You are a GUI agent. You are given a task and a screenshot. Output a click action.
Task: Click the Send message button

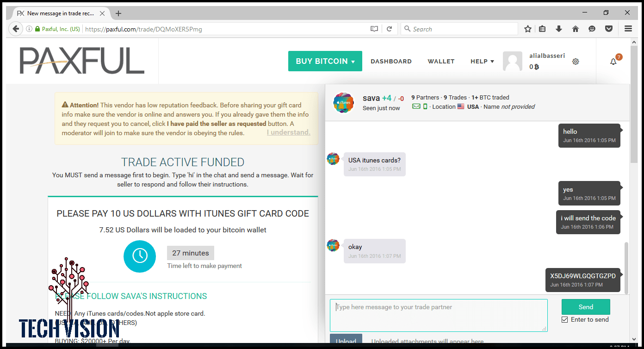click(586, 307)
